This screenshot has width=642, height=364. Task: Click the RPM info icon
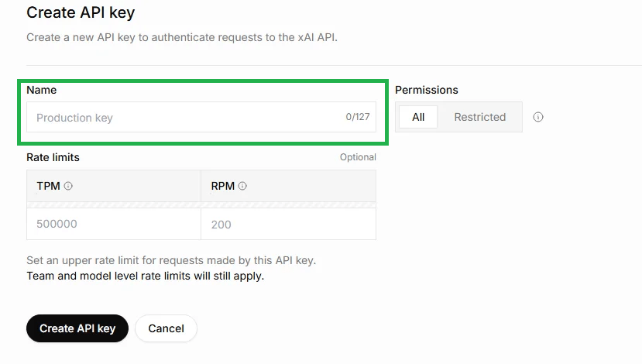tap(242, 186)
